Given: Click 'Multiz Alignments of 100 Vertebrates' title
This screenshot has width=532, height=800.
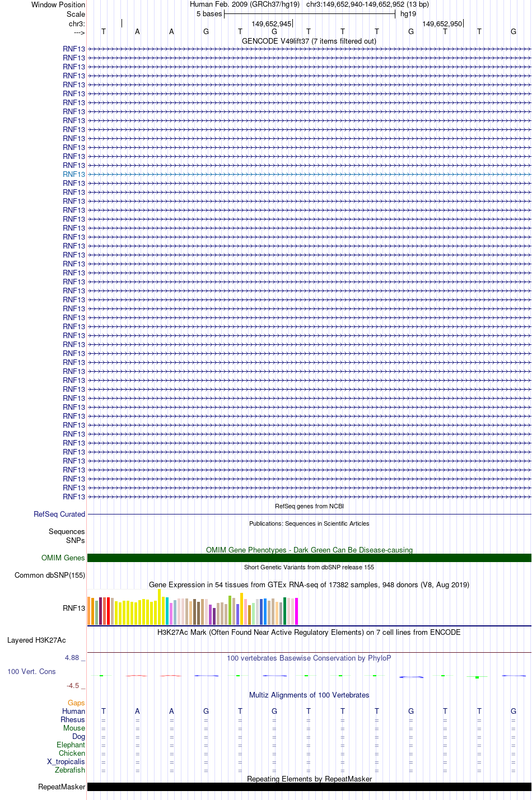Looking at the screenshot, I should (309, 695).
